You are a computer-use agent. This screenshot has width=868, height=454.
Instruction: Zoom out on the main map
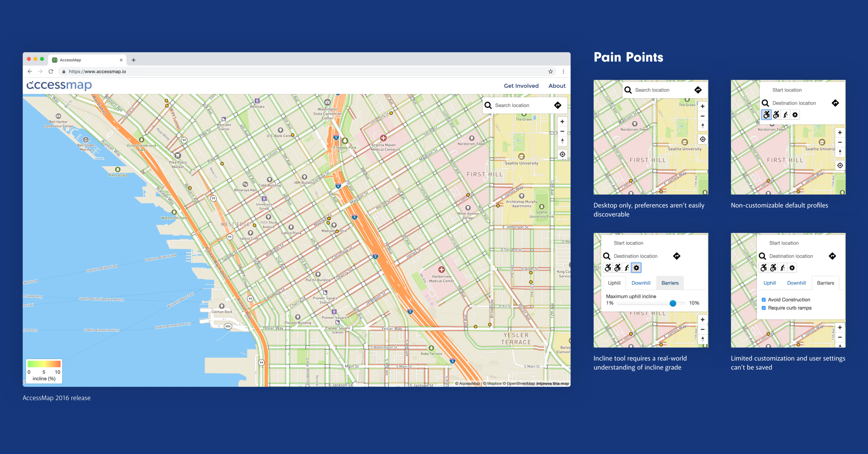[562, 131]
